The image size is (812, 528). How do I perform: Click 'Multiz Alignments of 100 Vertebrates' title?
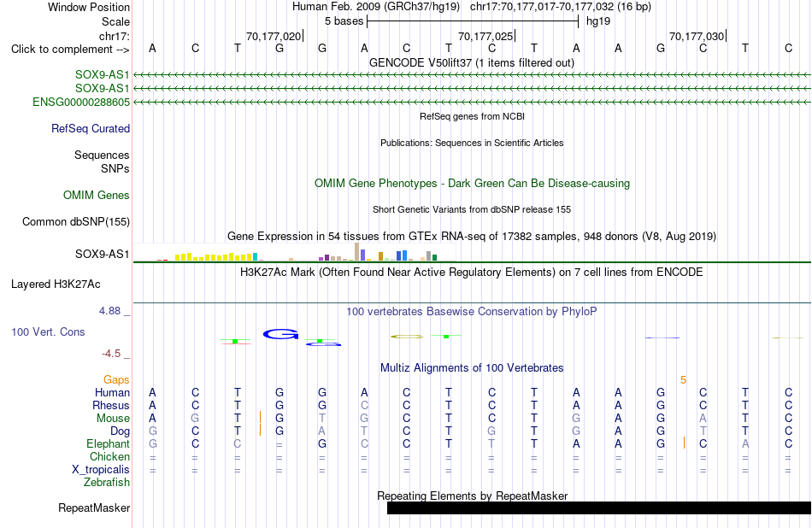pyautogui.click(x=472, y=368)
